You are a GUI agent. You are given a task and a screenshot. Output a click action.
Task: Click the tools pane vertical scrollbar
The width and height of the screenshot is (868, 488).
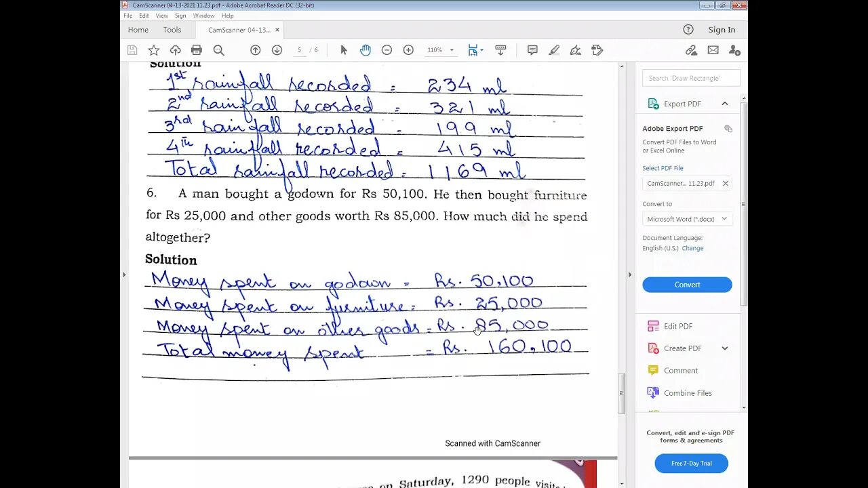744,203
